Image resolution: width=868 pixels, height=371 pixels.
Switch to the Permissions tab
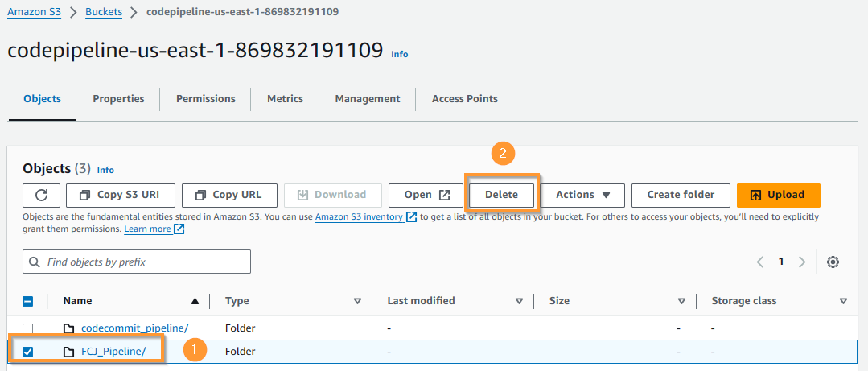[x=205, y=98]
